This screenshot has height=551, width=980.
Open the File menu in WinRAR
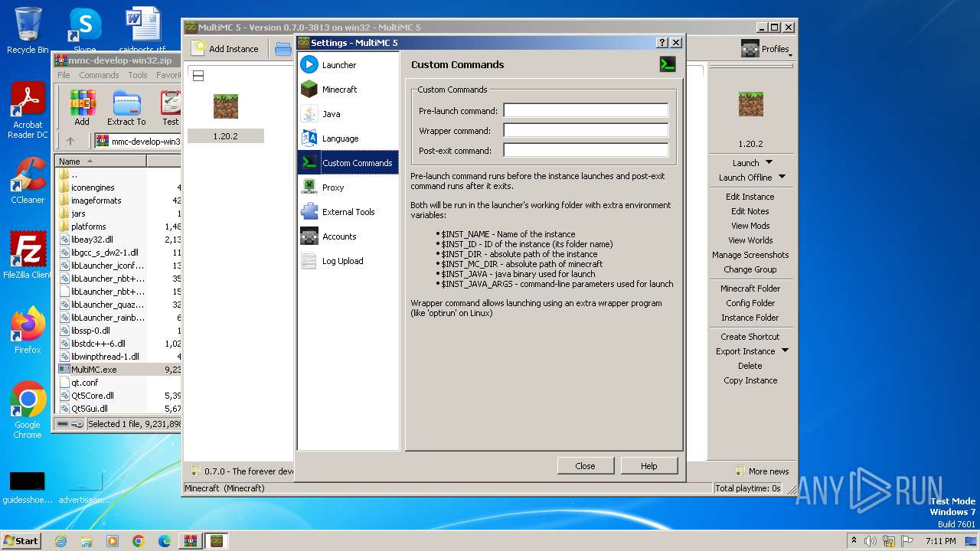coord(64,75)
